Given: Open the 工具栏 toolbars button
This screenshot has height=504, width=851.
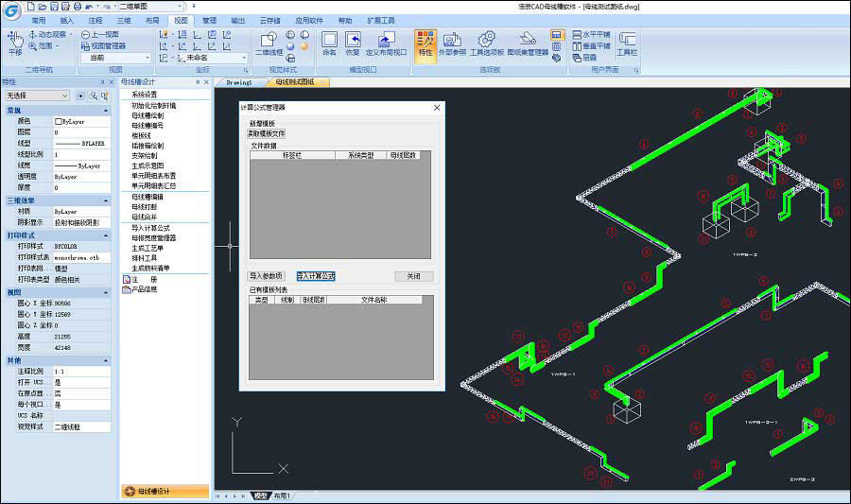Looking at the screenshot, I should pyautogui.click(x=627, y=43).
